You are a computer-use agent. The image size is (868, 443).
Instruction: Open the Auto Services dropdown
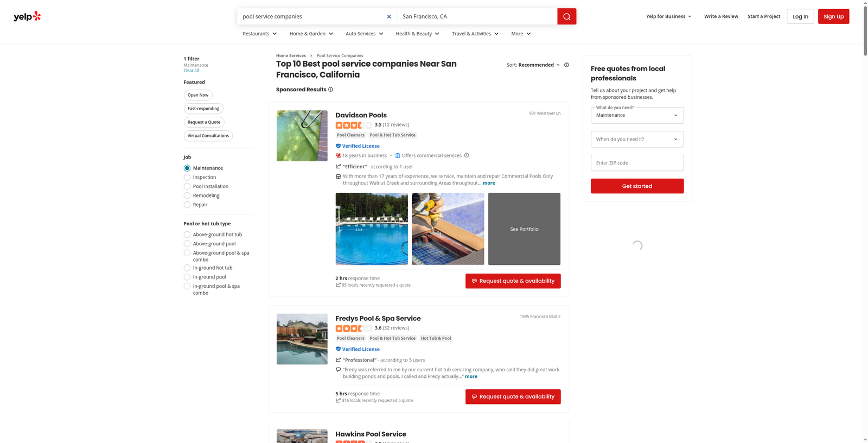(365, 34)
